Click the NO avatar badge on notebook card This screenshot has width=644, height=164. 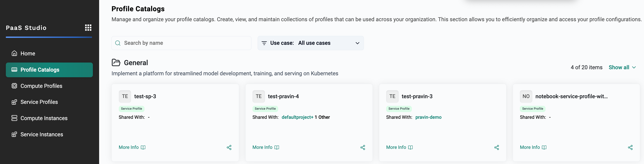526,96
